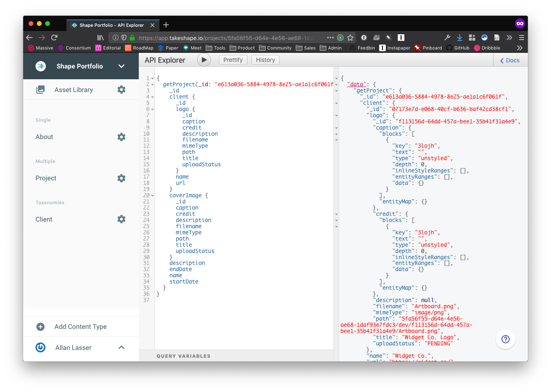
Task: Open the help question mark button
Action: coord(506,339)
